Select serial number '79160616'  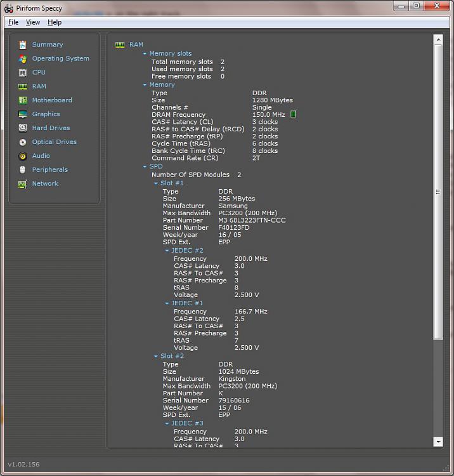(234, 400)
